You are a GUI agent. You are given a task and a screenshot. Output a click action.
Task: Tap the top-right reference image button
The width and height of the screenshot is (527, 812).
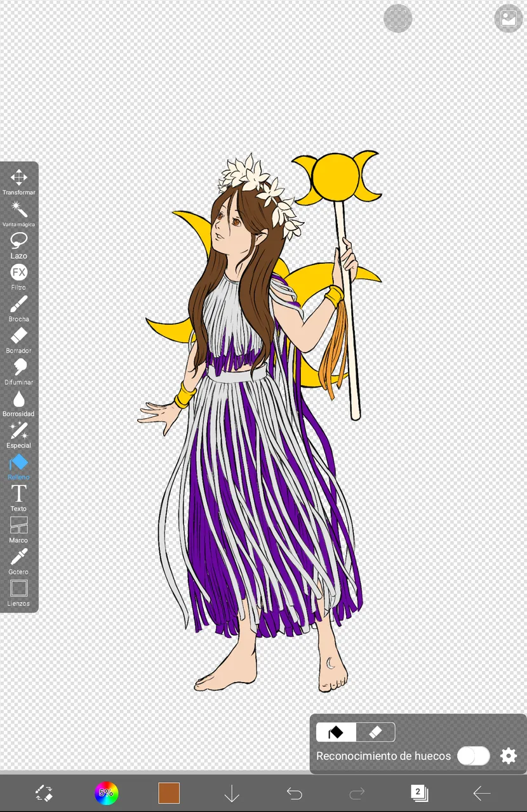pos(509,19)
